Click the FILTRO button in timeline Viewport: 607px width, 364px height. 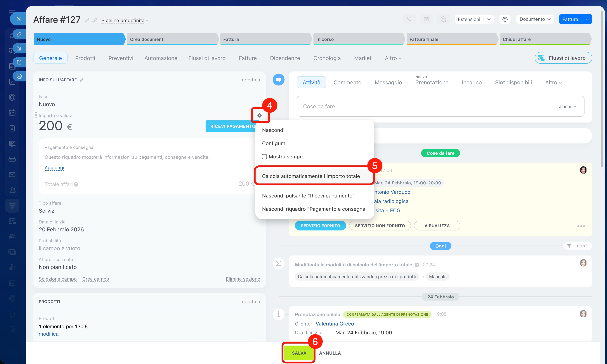[x=577, y=246]
